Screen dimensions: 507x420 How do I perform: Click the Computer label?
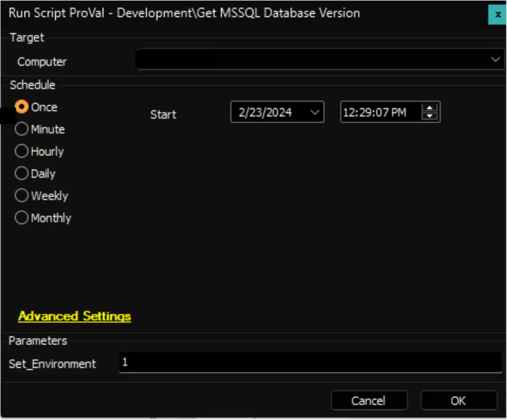[x=42, y=62]
